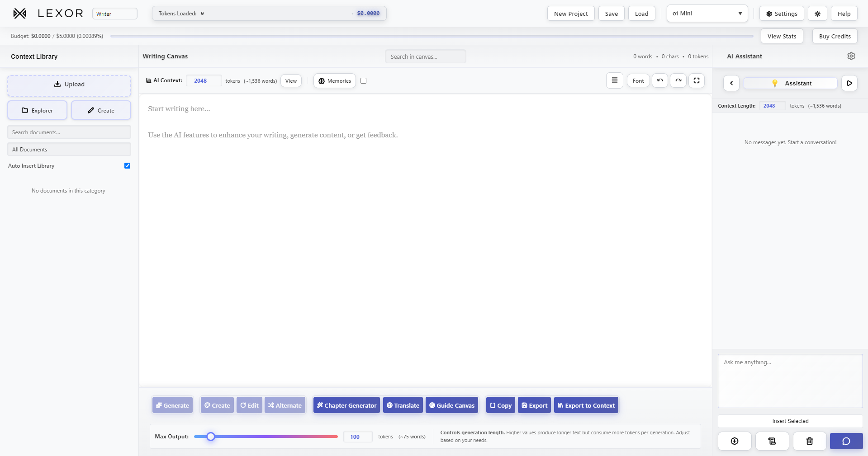This screenshot has height=456, width=868.
Task: Collapse the Assistant panel with the chevron
Action: pyautogui.click(x=731, y=83)
